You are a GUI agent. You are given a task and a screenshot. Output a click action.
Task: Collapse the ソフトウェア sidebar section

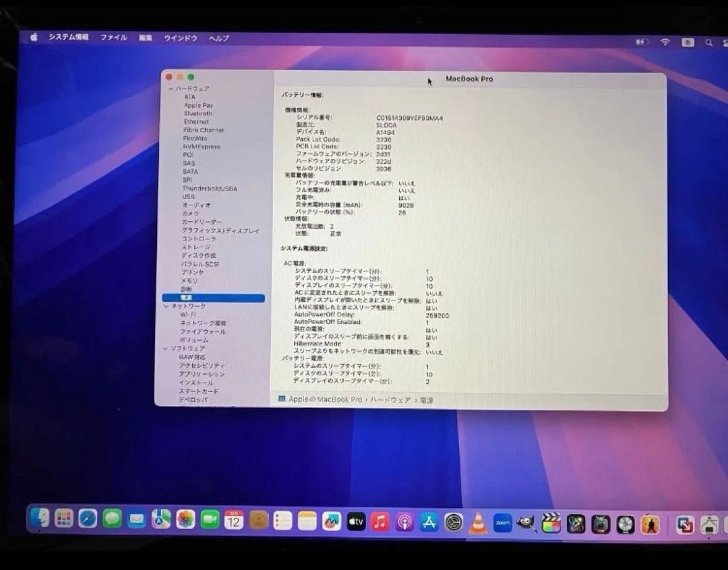pos(165,348)
